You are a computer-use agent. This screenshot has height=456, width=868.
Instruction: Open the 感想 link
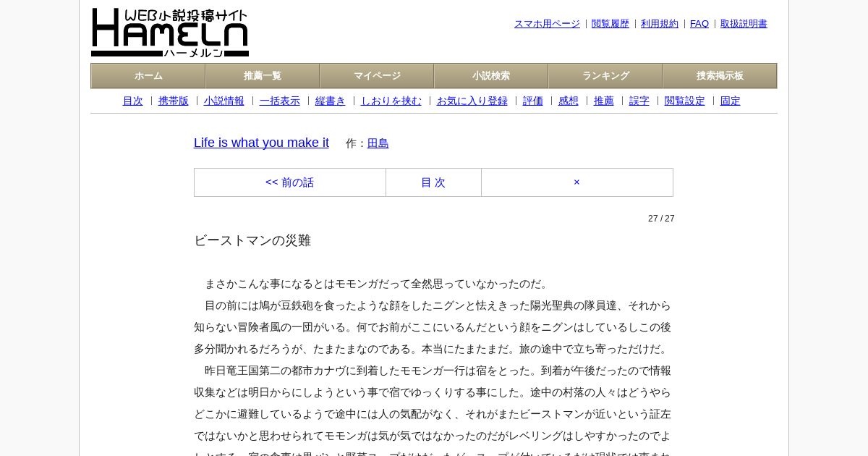pos(569,101)
